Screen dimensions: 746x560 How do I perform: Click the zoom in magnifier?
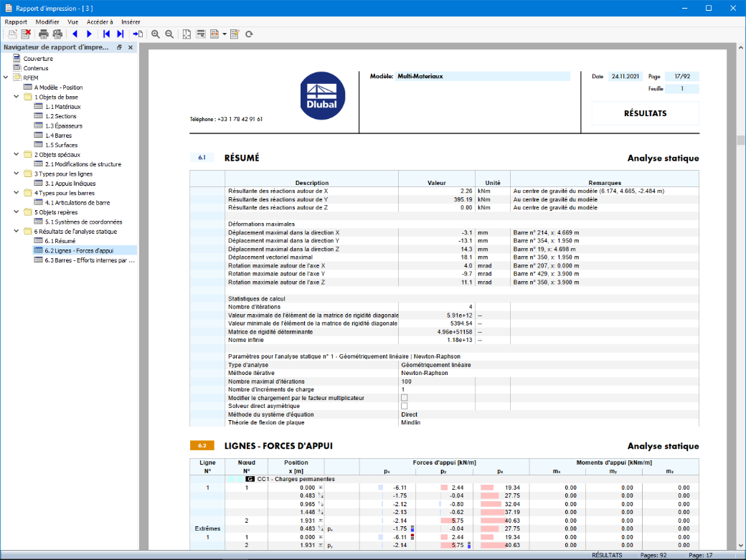coord(155,34)
